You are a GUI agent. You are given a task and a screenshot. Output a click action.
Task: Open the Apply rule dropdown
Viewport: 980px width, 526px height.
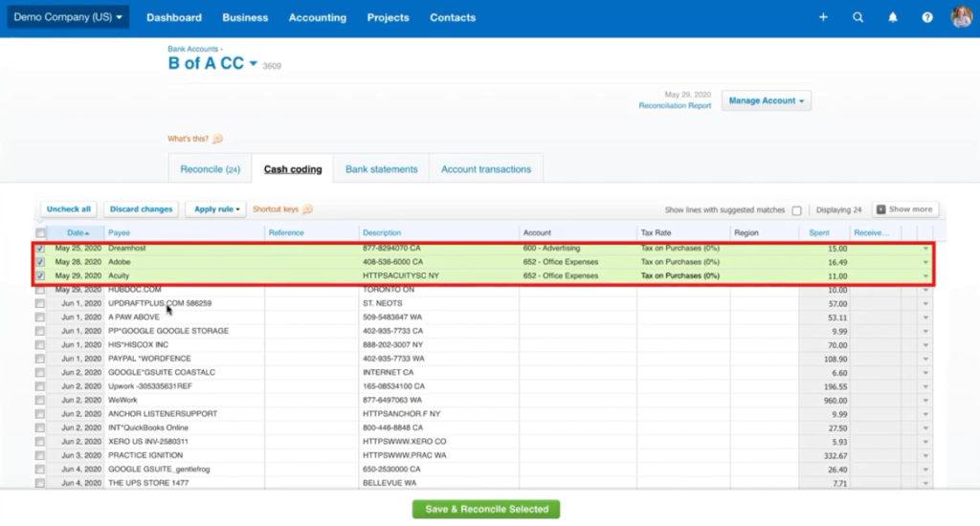216,209
